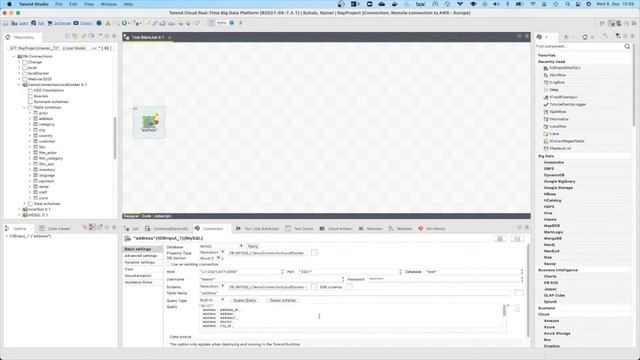Click the Query scrollbar thumb

(504, 310)
